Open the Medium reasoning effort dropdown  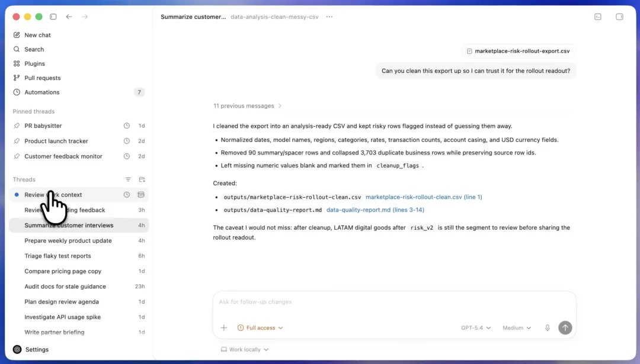coord(517,328)
